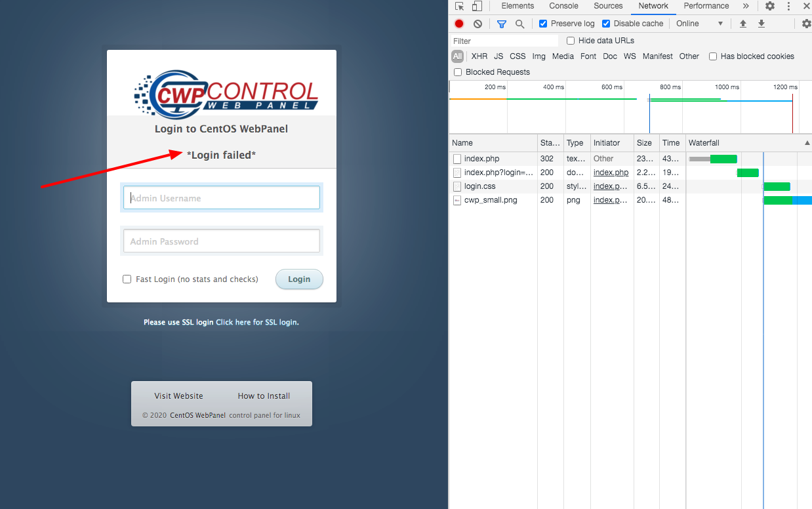Screen dimensions: 812x509
Task: Click the network Filter text box
Action: coord(504,41)
